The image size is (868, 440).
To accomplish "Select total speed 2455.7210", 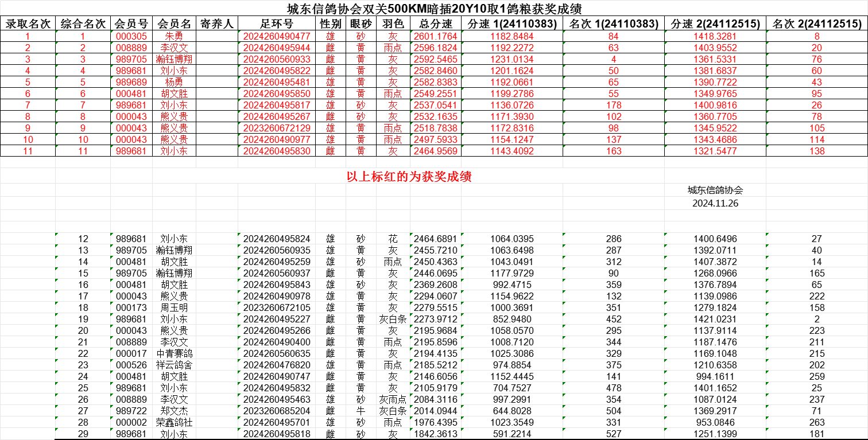I will pos(436,250).
